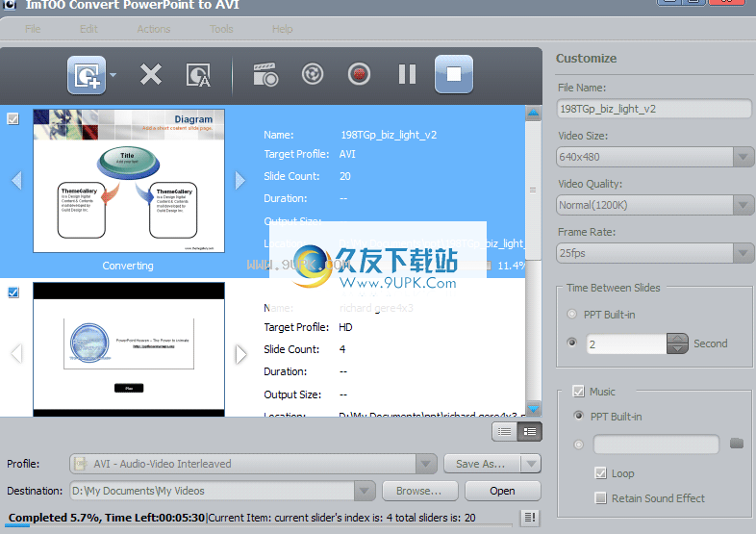
Task: Increase seconds with stepper up arrow
Action: [x=678, y=339]
